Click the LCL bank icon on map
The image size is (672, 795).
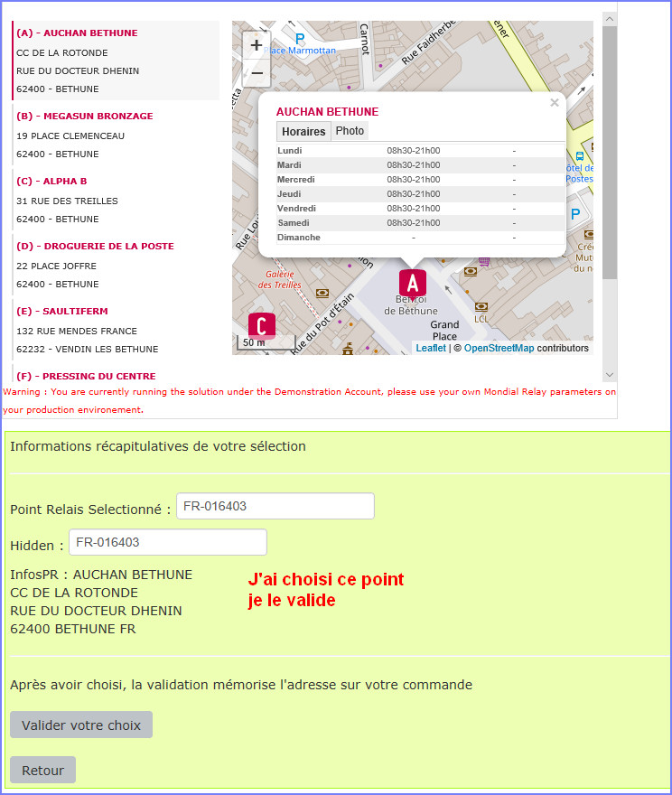[481, 307]
